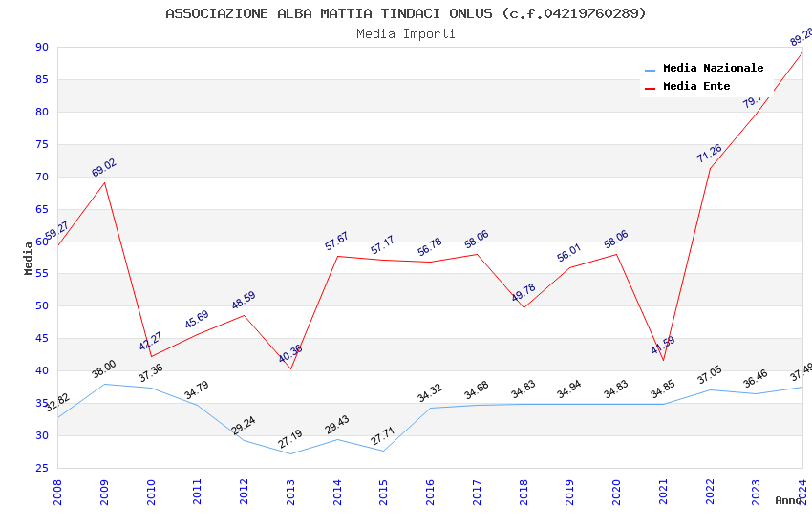Image resolution: width=812 pixels, height=525 pixels.
Task: Select the 2022 year tick label
Action: point(710,492)
